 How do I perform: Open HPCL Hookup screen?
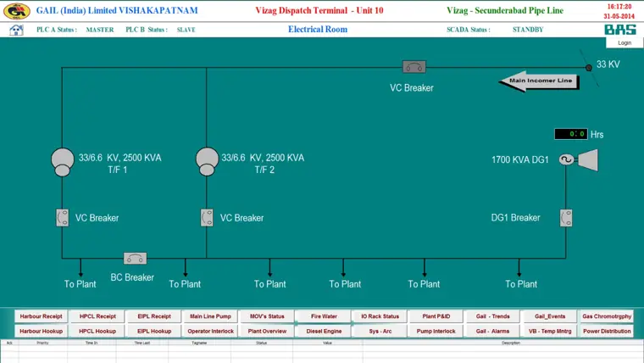click(97, 332)
